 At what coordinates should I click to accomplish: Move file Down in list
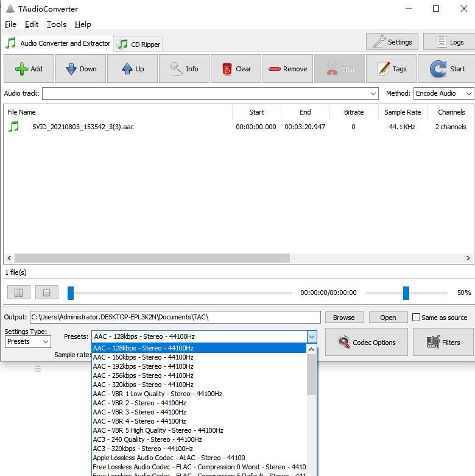point(80,69)
